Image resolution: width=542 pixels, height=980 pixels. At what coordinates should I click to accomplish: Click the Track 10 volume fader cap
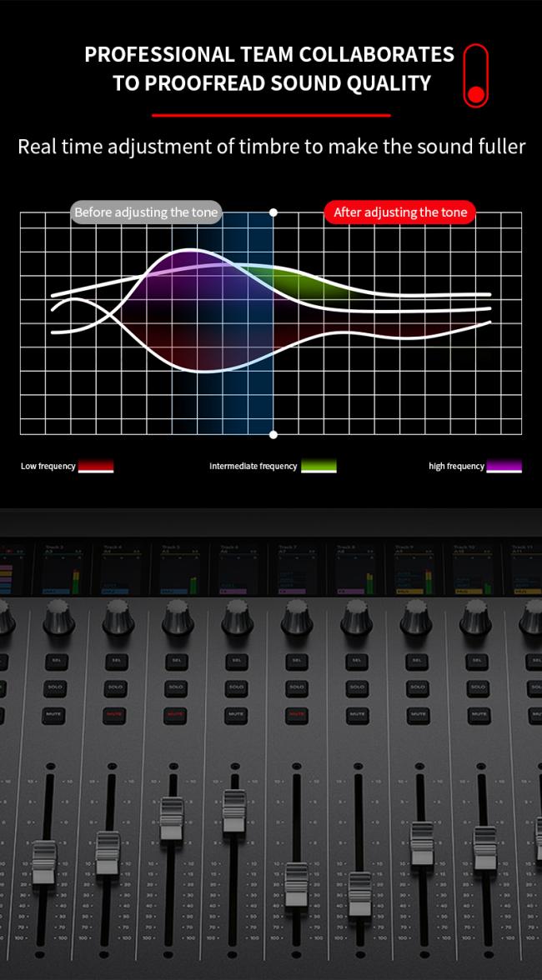tap(484, 848)
